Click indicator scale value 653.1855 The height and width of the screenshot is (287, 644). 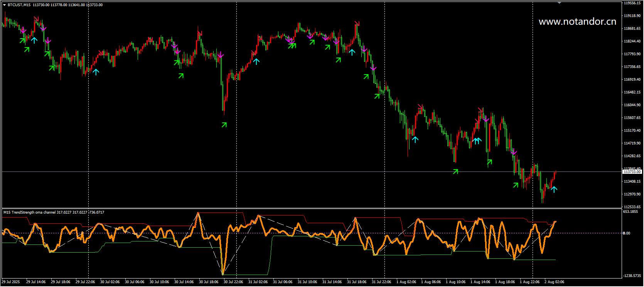(631, 212)
